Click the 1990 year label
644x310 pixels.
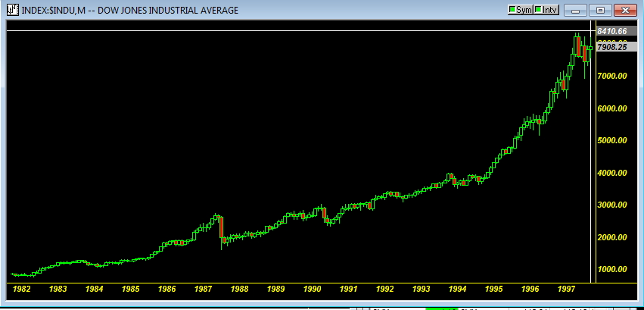point(312,289)
